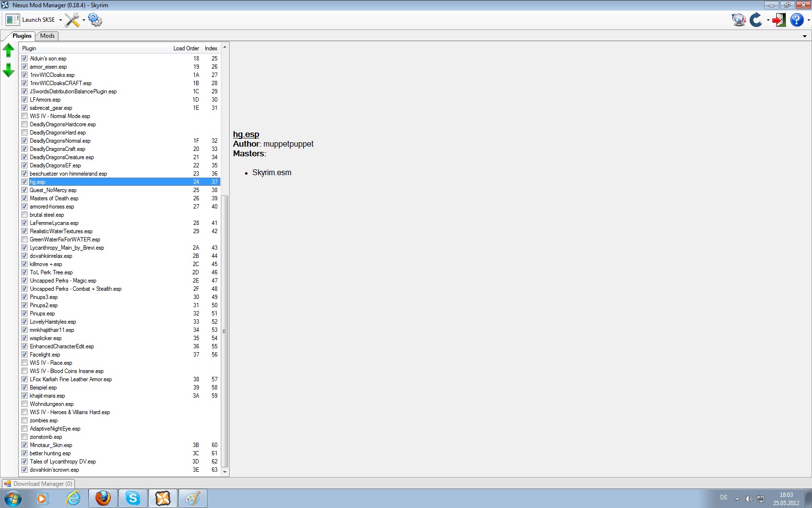Sort by the Plugin column header
This screenshot has height=508, width=812.
(x=95, y=48)
